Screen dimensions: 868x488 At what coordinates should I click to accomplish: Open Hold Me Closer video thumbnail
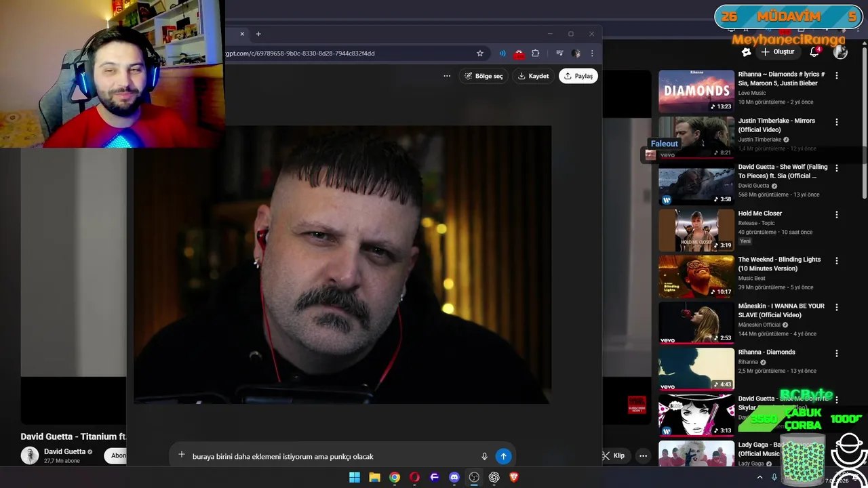click(696, 230)
